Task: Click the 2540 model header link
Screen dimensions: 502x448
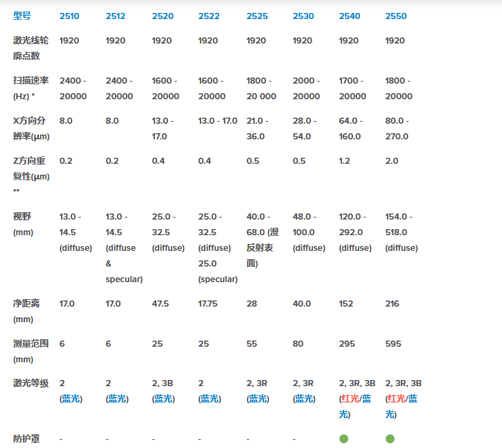Action: pyautogui.click(x=349, y=16)
